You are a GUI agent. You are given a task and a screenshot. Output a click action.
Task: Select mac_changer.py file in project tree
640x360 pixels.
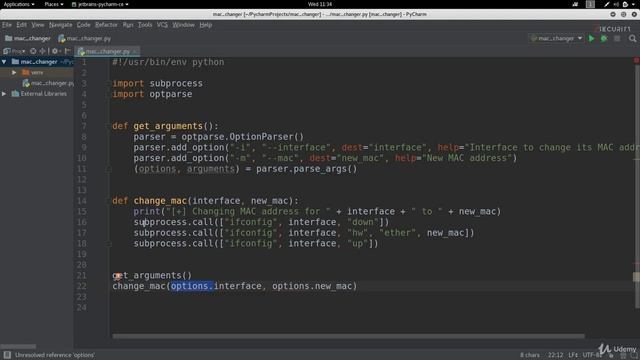click(48, 83)
